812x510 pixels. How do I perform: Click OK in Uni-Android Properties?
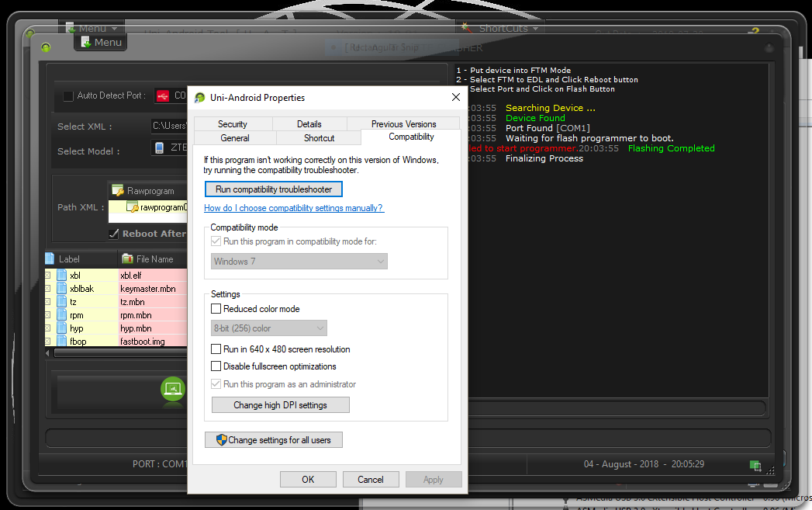click(x=308, y=480)
